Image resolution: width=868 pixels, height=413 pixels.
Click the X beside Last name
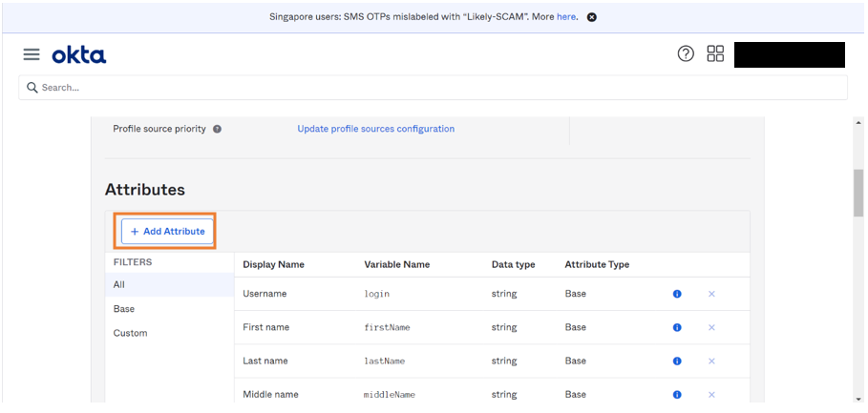coord(711,361)
